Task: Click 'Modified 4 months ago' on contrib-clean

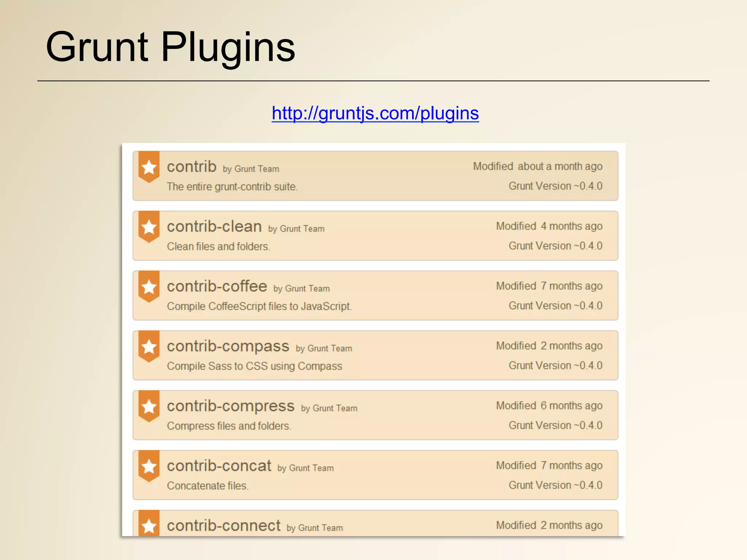Action: 549,226
